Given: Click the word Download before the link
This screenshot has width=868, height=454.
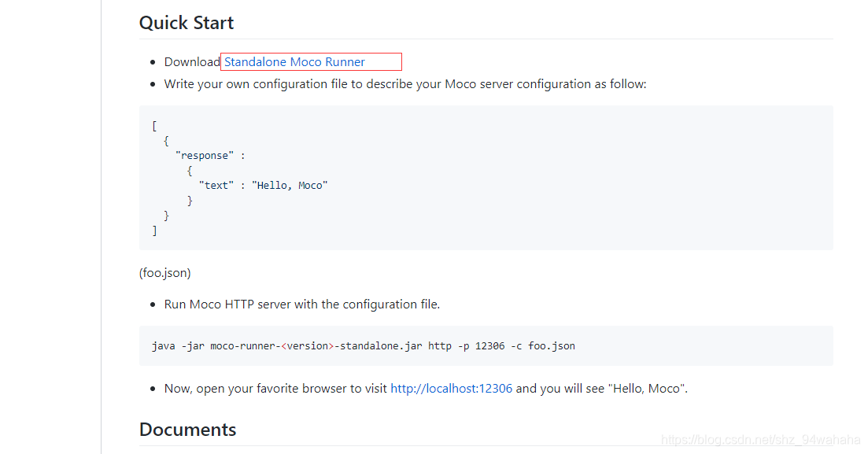Looking at the screenshot, I should [x=191, y=62].
